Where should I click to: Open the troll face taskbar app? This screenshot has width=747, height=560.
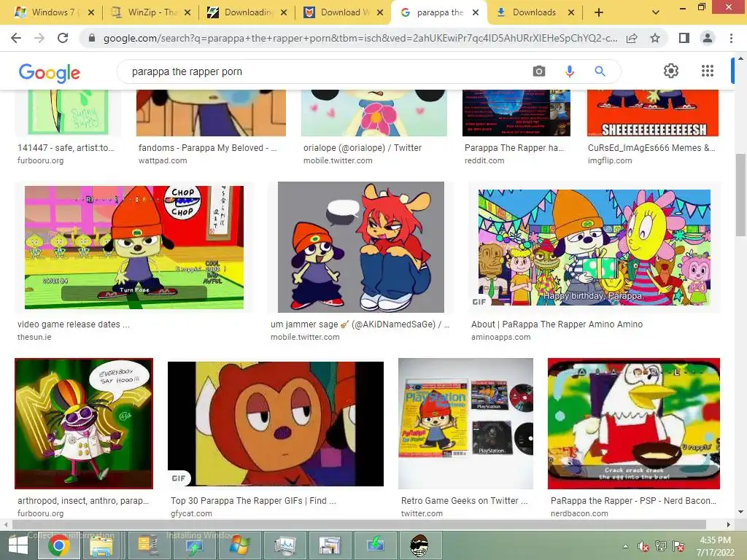(x=419, y=545)
